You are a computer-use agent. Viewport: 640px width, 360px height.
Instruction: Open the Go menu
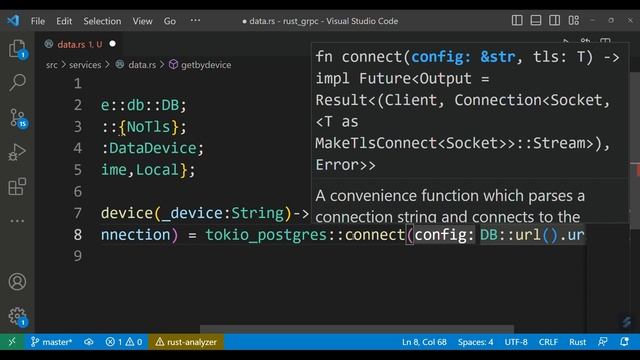tap(170, 21)
